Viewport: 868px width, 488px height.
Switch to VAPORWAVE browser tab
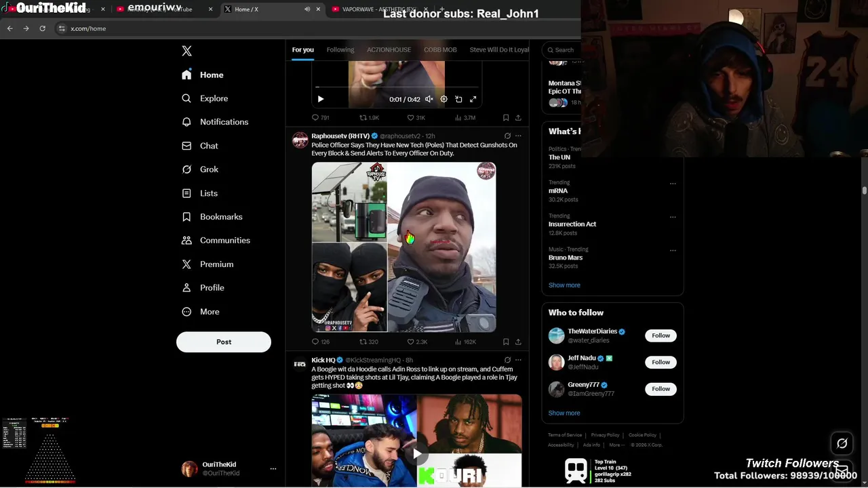click(x=377, y=9)
